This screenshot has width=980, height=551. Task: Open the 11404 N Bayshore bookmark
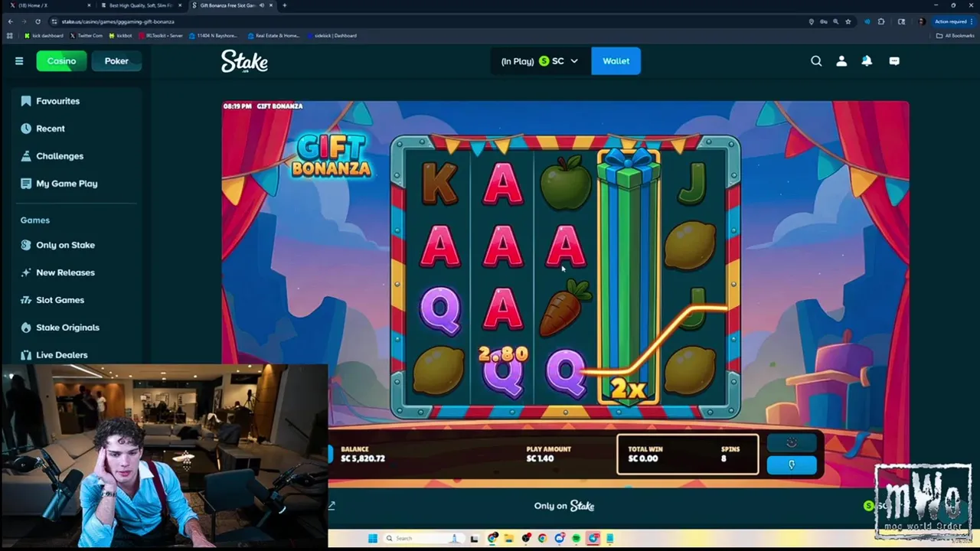(x=214, y=35)
